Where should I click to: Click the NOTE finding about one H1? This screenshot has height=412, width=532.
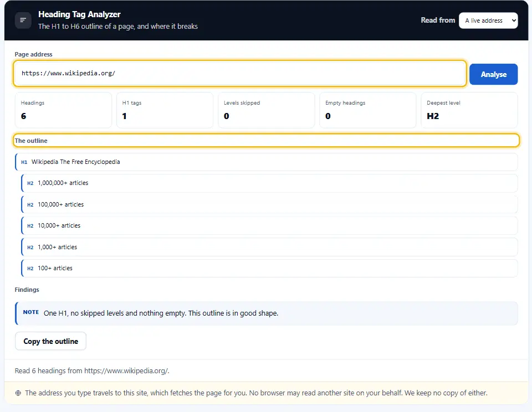coord(267,313)
